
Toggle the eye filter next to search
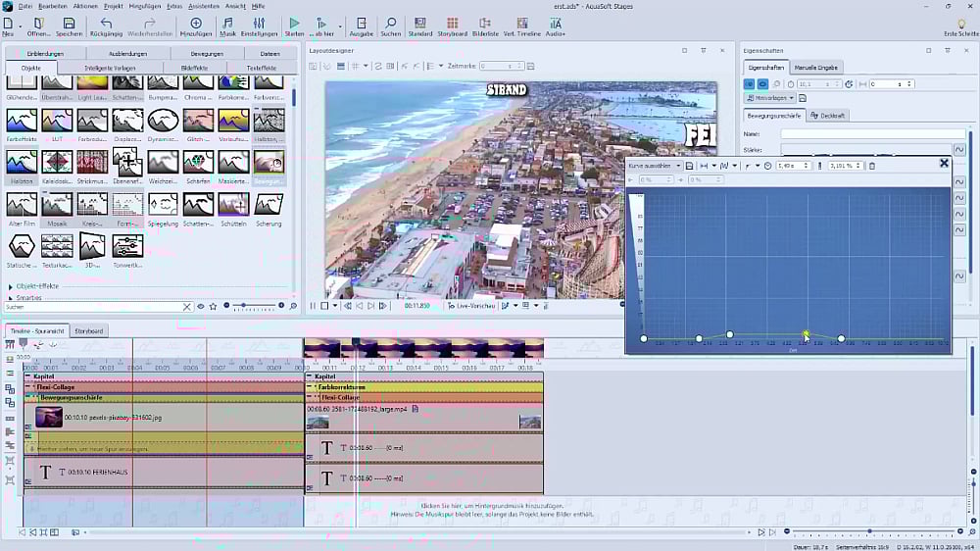(201, 307)
